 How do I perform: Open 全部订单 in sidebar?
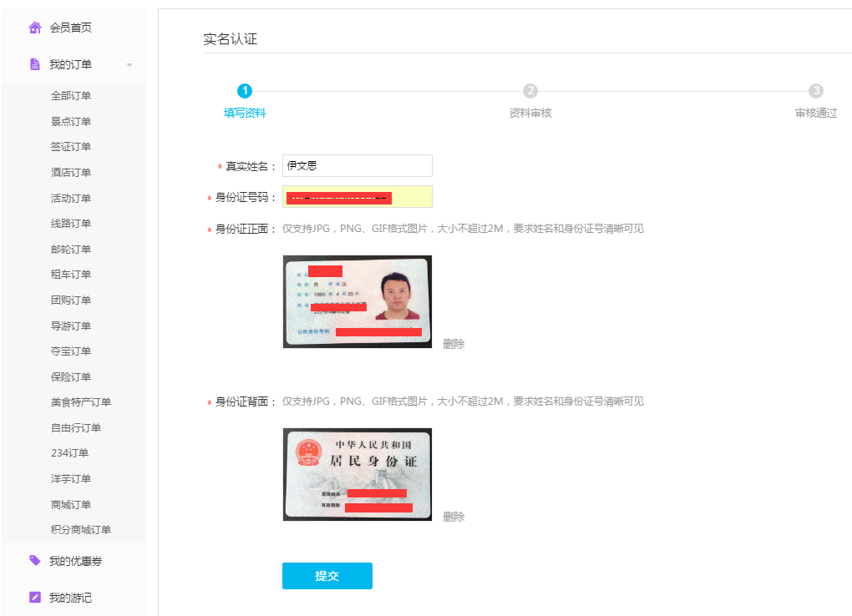[71, 96]
